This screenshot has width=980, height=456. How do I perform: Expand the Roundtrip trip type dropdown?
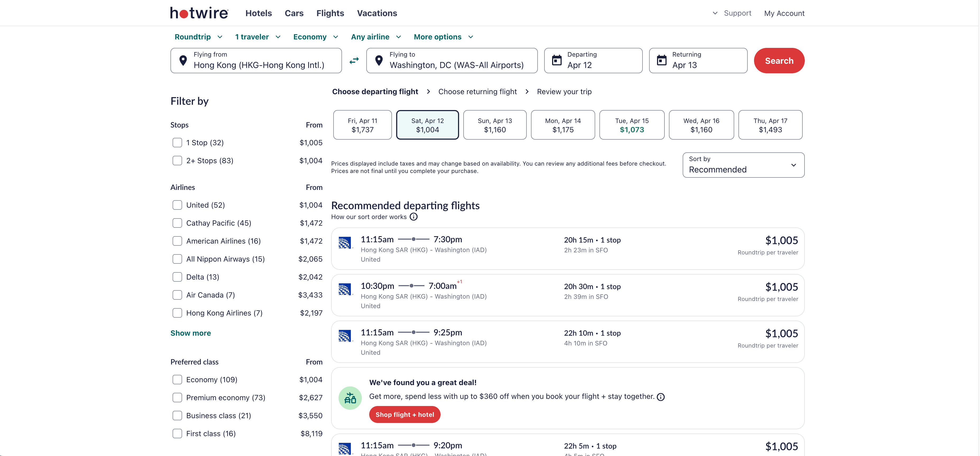tap(198, 37)
